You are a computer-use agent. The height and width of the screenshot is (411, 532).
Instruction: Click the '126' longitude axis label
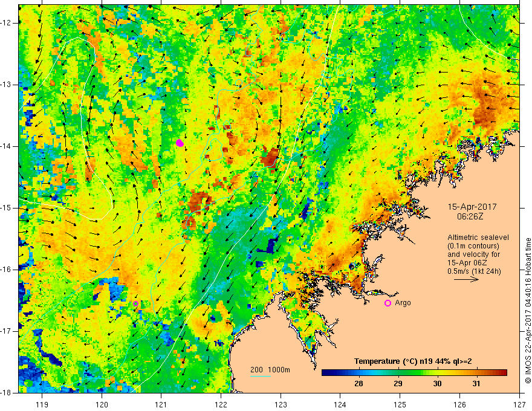tap(459, 404)
